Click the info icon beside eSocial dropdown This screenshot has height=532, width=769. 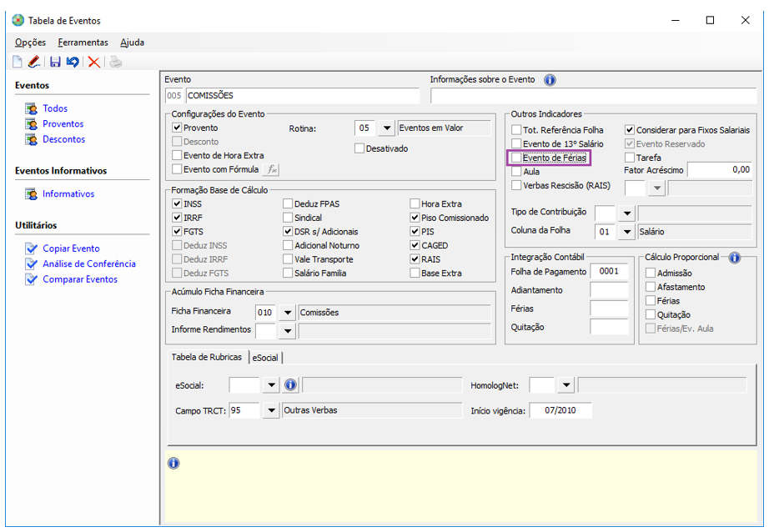click(x=290, y=385)
